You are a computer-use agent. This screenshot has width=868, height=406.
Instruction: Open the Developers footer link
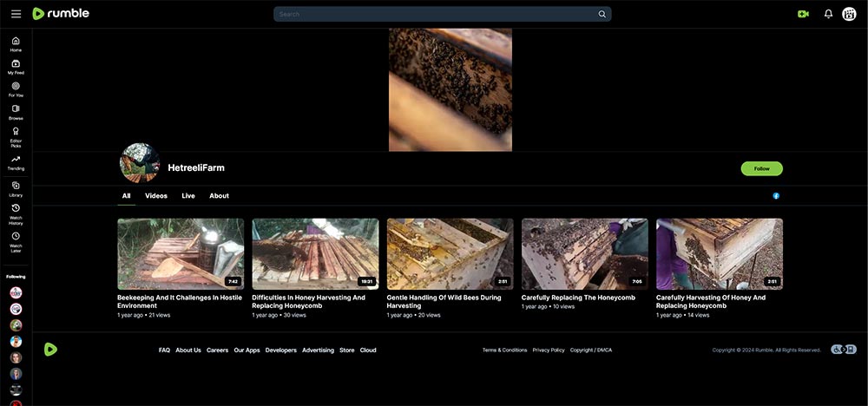(281, 350)
